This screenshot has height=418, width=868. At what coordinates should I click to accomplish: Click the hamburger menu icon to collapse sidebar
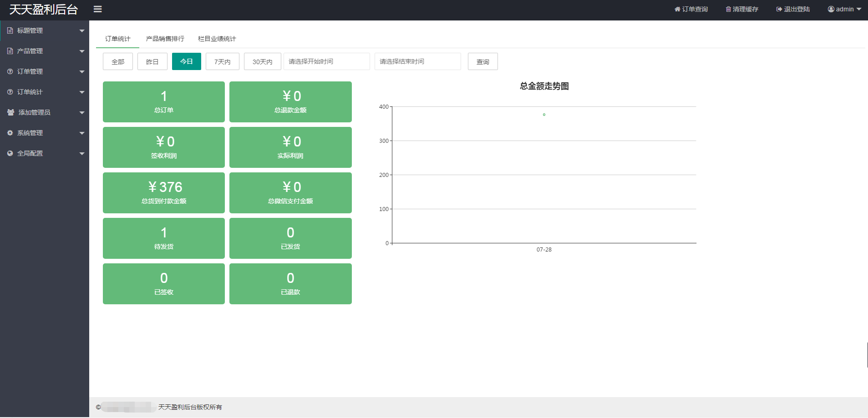tap(97, 9)
